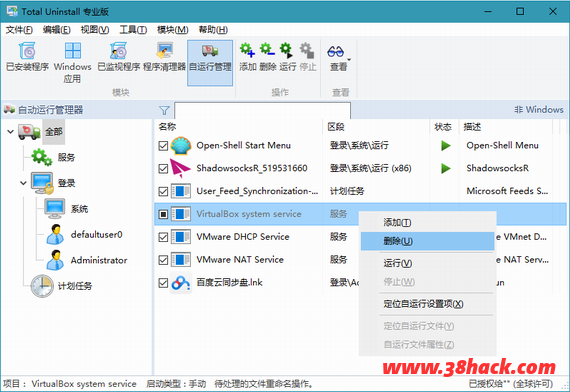Uncheck the VMware NAT Service checkbox

click(163, 260)
